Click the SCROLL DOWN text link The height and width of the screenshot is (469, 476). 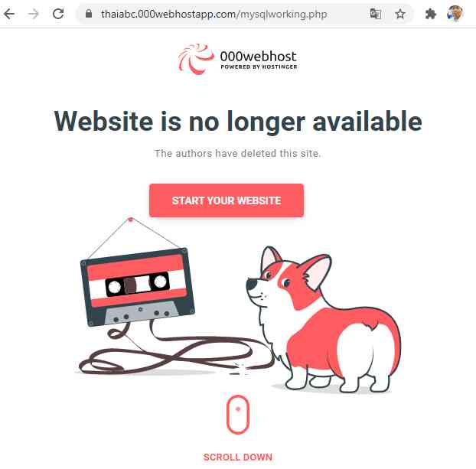coord(238,458)
